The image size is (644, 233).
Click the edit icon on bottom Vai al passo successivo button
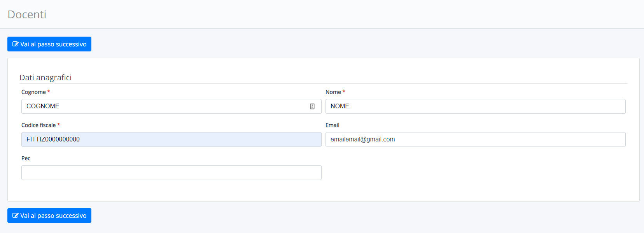point(16,215)
